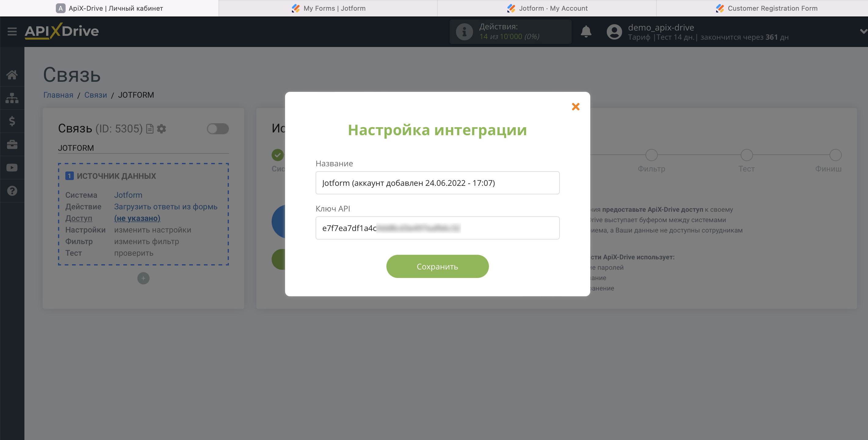Click the green checkmark step circle
Image resolution: width=868 pixels, height=440 pixels.
tap(277, 155)
